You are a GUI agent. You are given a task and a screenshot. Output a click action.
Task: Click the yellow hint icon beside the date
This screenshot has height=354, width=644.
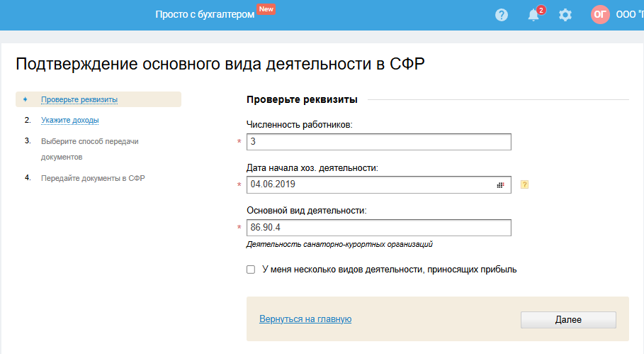pos(525,184)
